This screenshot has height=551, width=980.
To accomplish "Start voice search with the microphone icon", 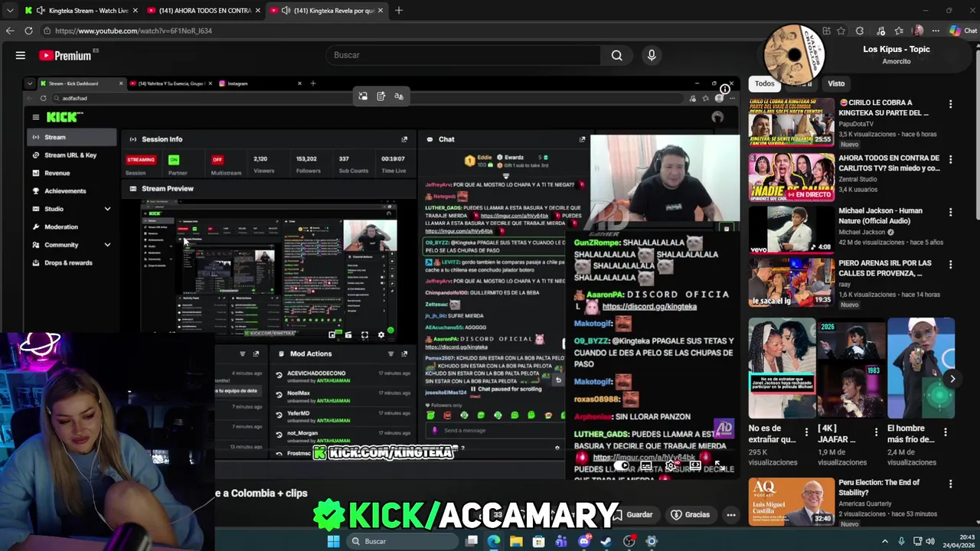I will point(652,55).
